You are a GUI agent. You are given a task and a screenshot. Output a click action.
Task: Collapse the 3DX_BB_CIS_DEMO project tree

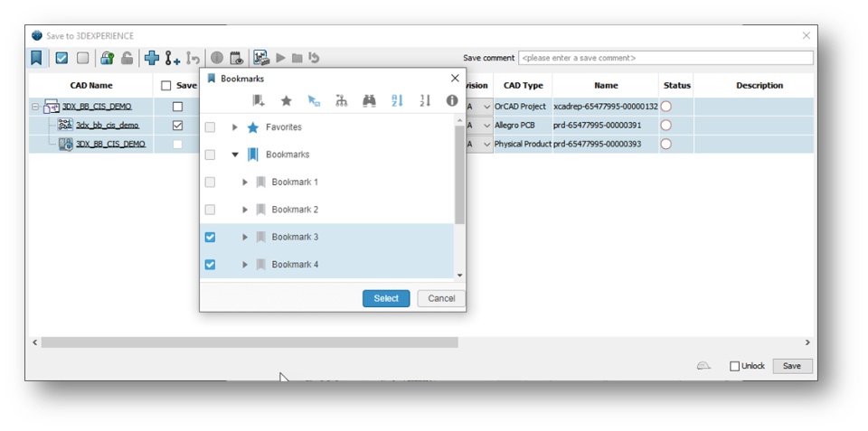(35, 107)
